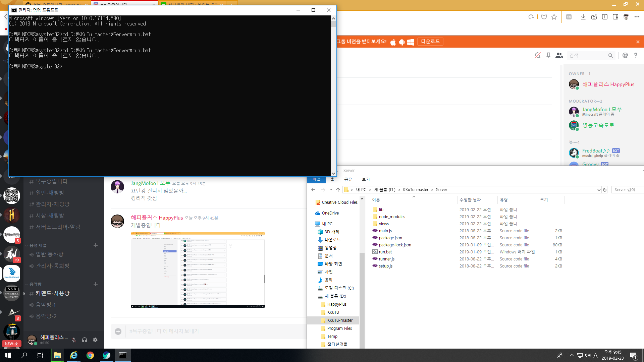The width and height of the screenshot is (644, 362).
Task: Select the search magnifier in Discord search box
Action: (x=610, y=55)
